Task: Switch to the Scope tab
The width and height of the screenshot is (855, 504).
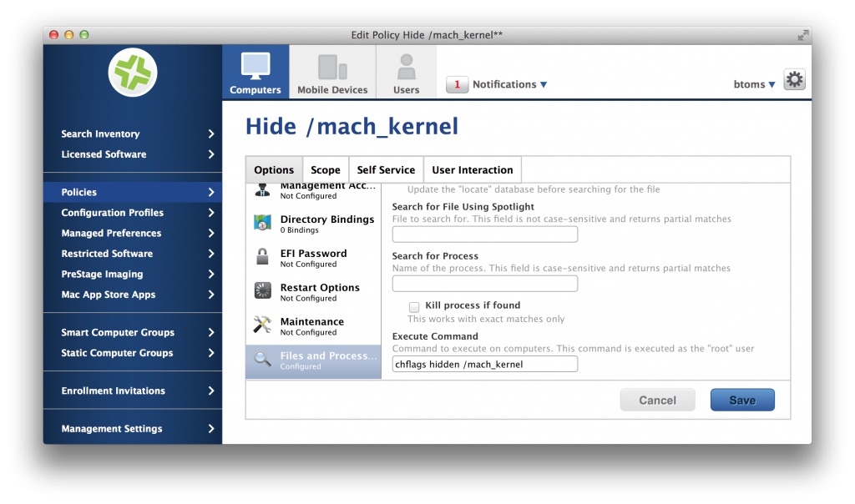Action: [x=325, y=169]
